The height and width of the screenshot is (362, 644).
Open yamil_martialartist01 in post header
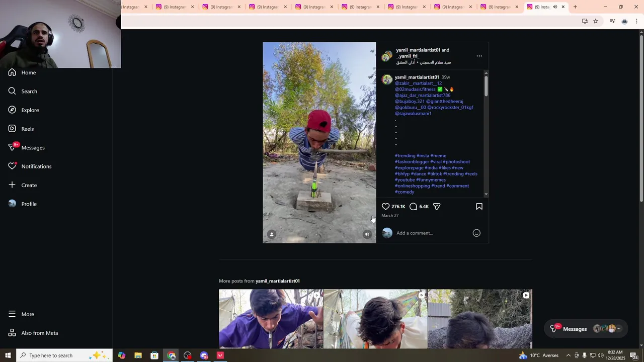418,50
